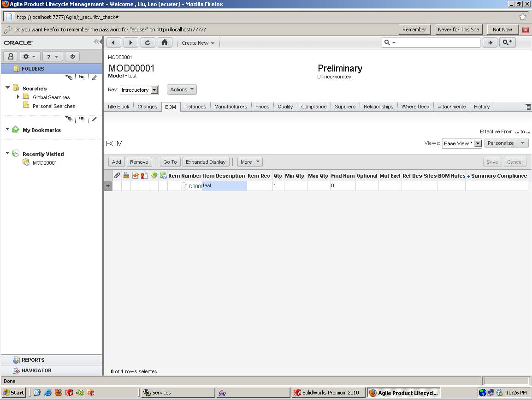This screenshot has width=532, height=400.
Task: Open SolidWorks Premium 2010 from taskbar
Action: coord(328,393)
